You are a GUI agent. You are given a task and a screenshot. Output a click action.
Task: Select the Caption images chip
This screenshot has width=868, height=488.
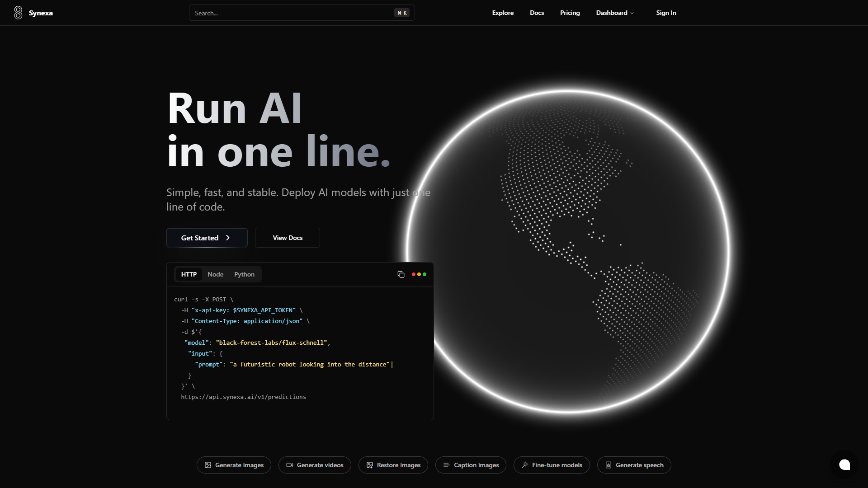click(x=471, y=465)
